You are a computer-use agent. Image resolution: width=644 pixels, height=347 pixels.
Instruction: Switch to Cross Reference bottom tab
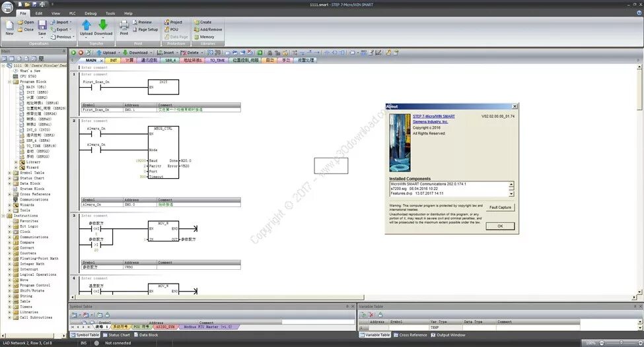(x=410, y=335)
